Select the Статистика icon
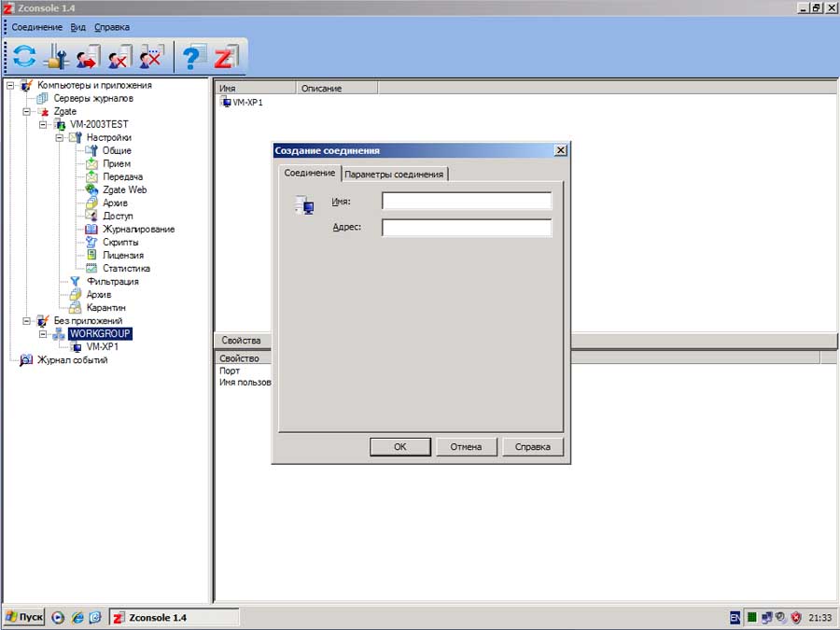 coord(91,269)
